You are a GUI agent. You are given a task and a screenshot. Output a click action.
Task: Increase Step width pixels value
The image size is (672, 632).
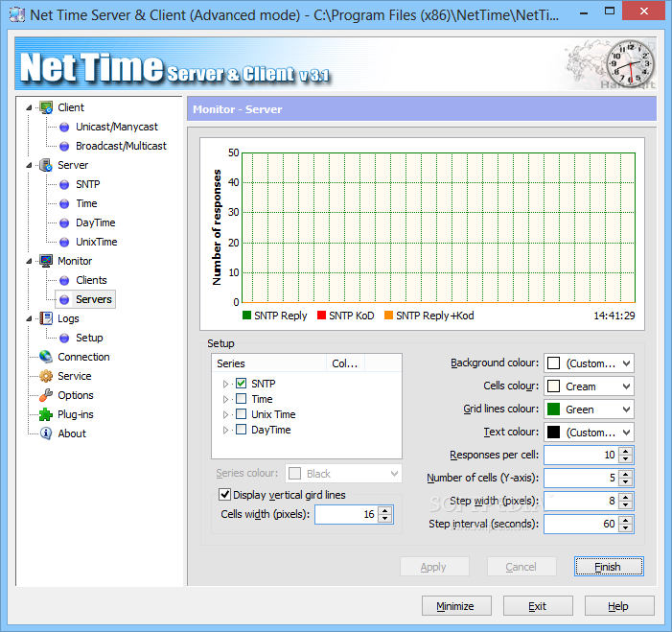[x=626, y=497]
